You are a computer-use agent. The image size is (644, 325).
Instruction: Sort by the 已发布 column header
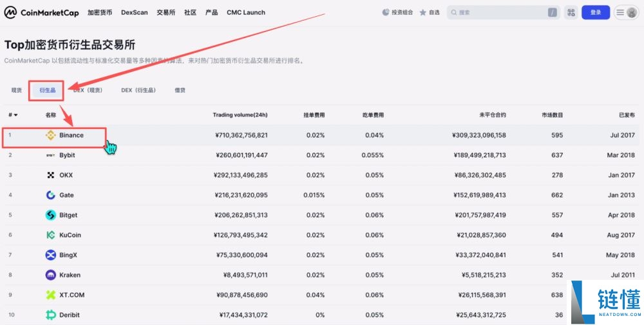point(627,115)
